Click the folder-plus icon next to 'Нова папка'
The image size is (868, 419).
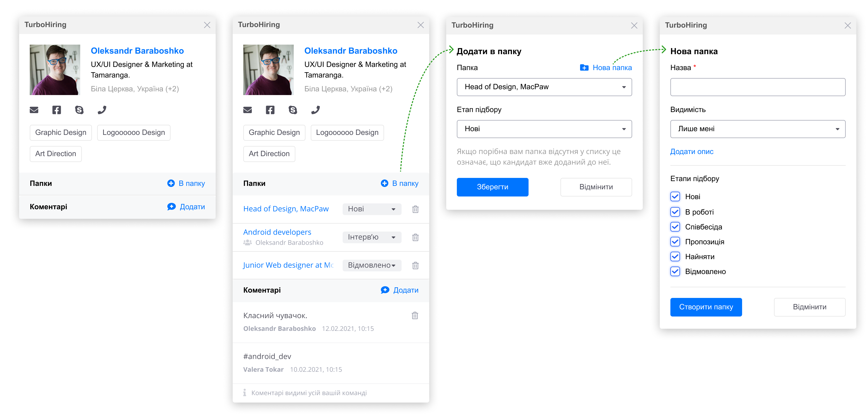[x=584, y=67]
